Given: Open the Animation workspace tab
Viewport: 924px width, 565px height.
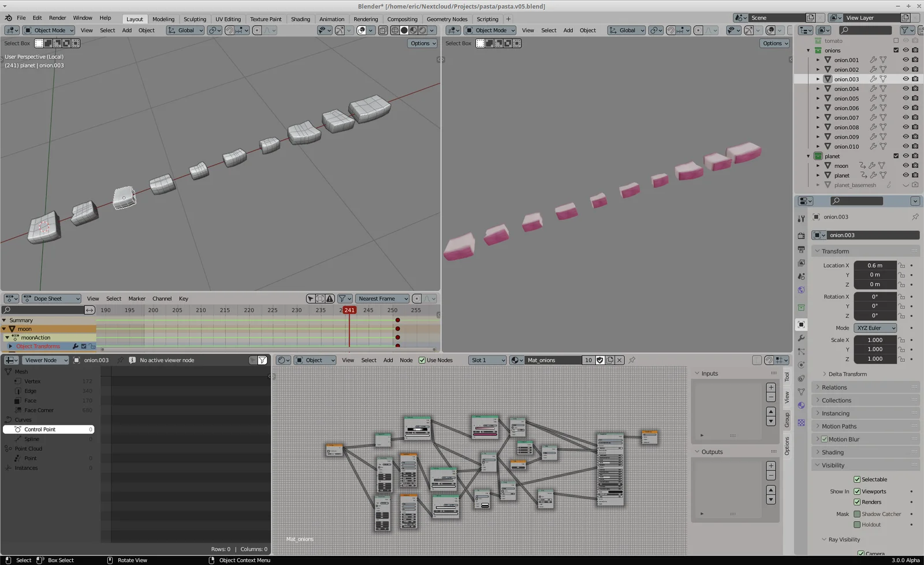Looking at the screenshot, I should (331, 18).
